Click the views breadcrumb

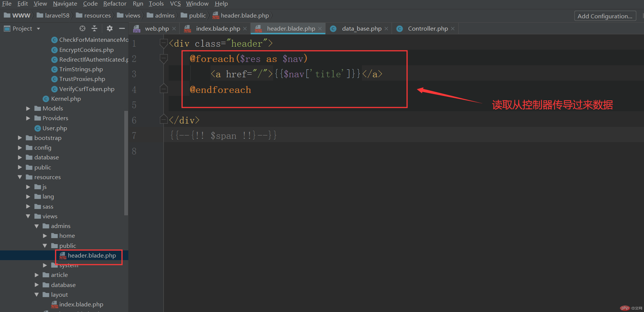point(129,16)
